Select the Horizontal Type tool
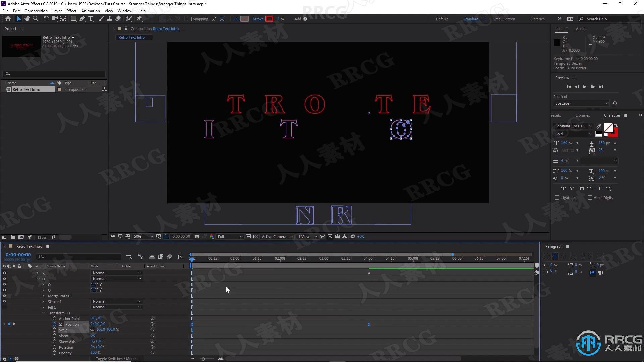 coord(90,19)
